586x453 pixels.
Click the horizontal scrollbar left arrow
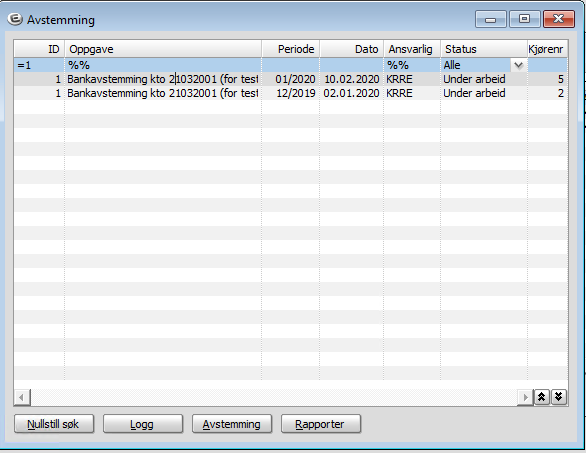(x=22, y=397)
